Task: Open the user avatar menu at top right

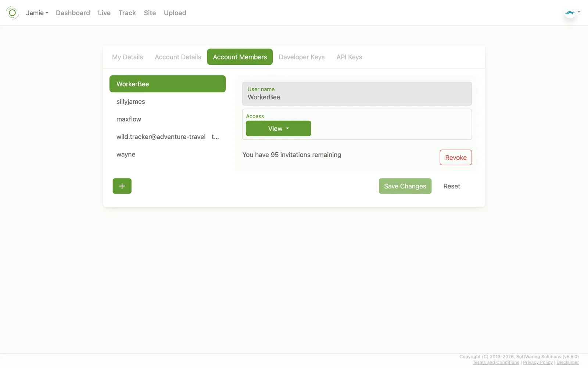Action: click(x=572, y=13)
